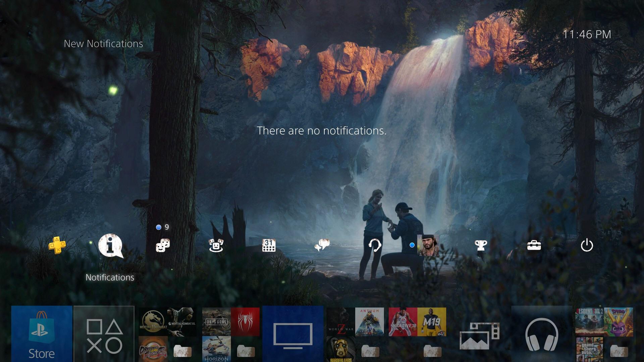The height and width of the screenshot is (362, 644).
Task: Click the Notifications label under icon
Action: [110, 277]
